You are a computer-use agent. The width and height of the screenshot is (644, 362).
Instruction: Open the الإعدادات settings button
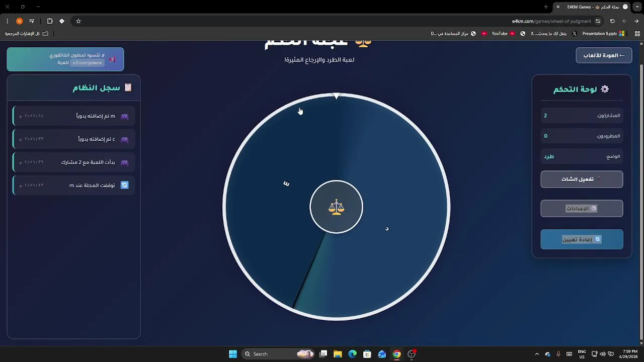point(582,209)
